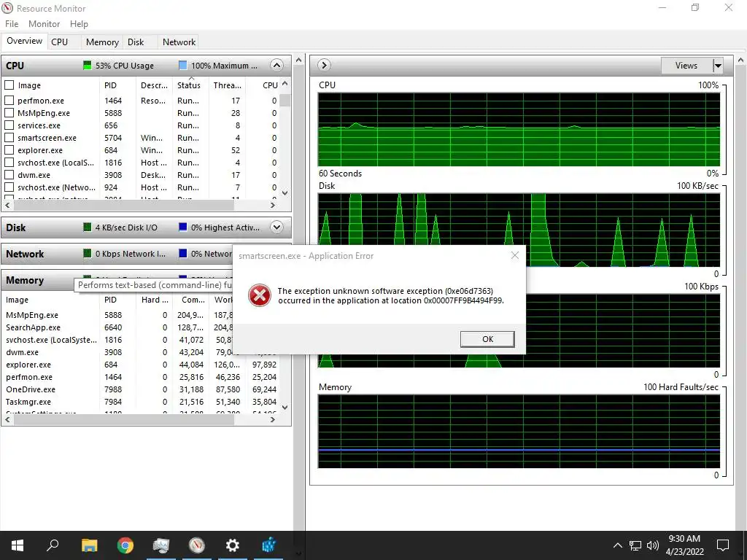Screen dimensions: 747x560
Task: Open the Windows Start menu
Action: [x=18, y=545]
